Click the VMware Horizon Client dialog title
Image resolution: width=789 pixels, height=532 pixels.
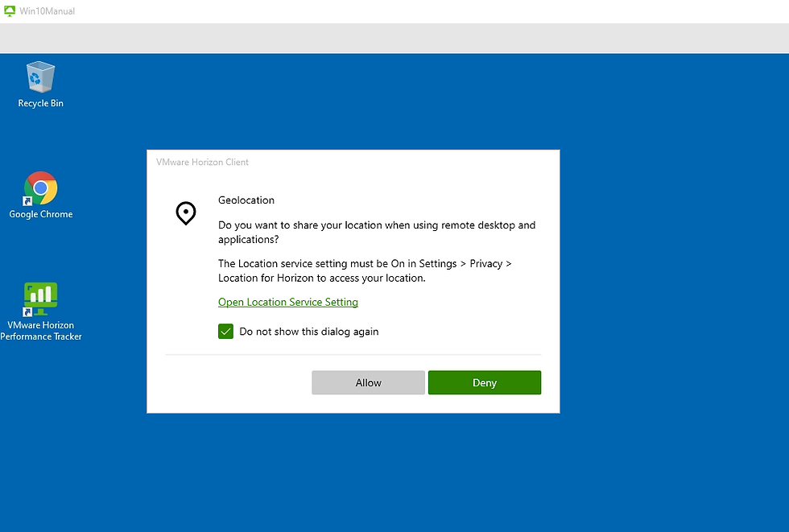click(202, 162)
